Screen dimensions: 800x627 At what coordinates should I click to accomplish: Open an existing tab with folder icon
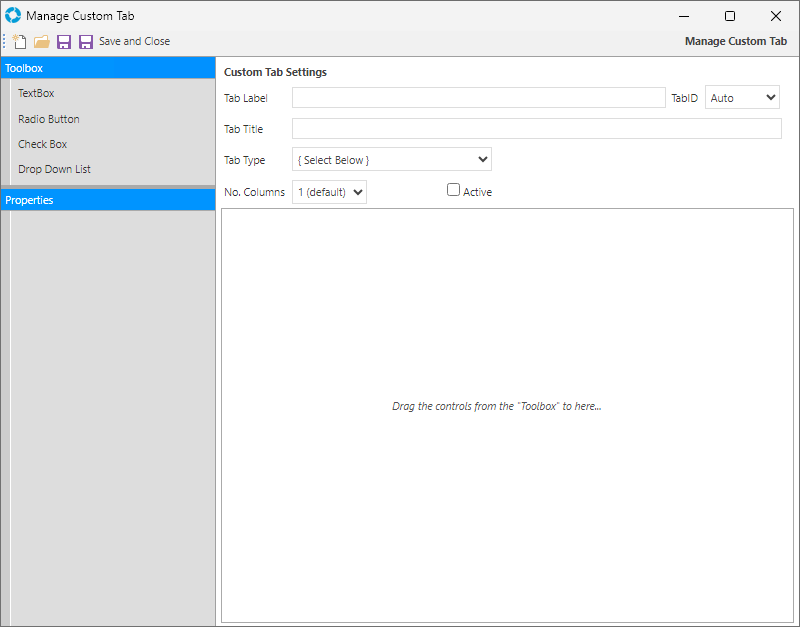42,42
